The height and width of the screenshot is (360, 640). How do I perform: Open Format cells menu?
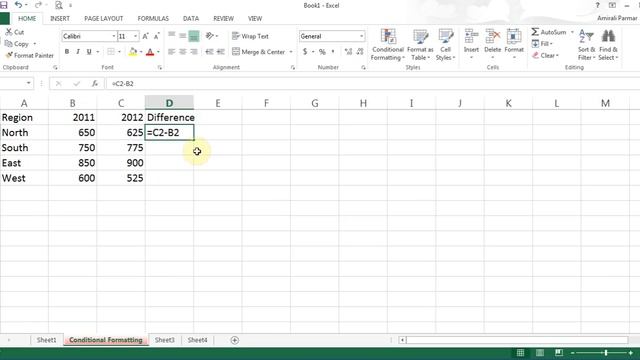514,44
